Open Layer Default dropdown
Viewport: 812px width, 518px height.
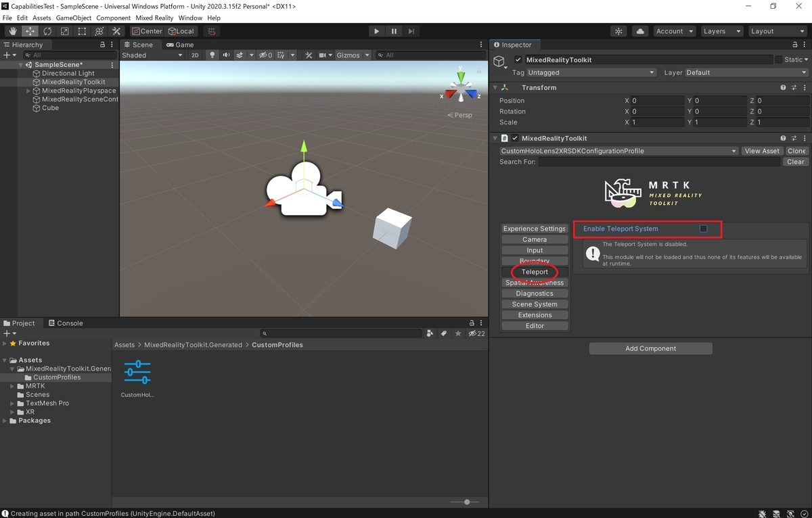[747, 72]
